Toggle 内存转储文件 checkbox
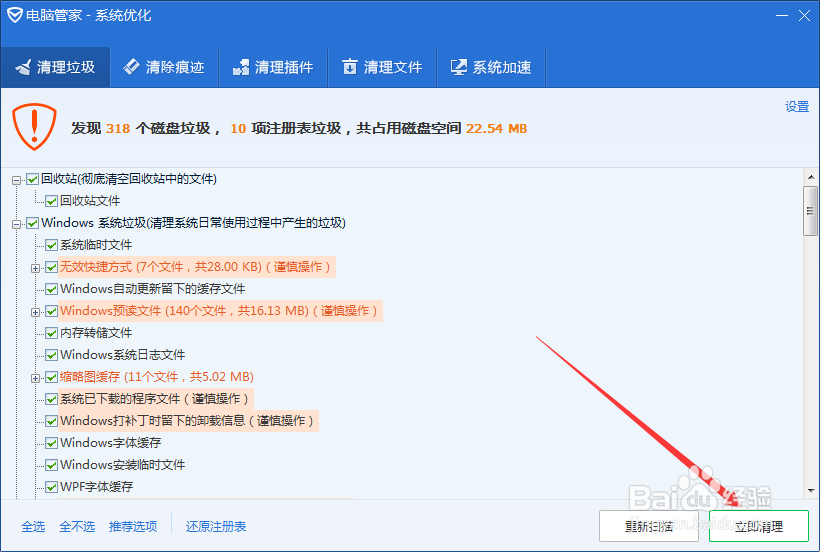This screenshot has height=552, width=820. pyautogui.click(x=51, y=334)
